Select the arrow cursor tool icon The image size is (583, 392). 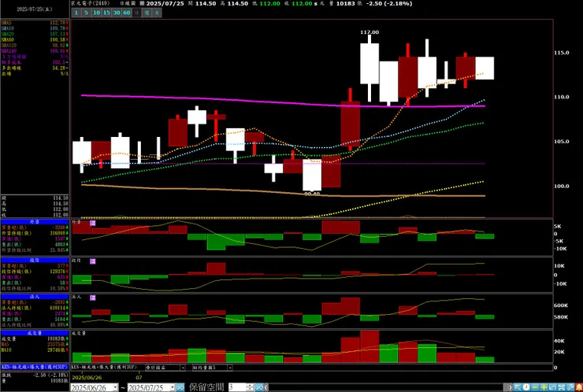[x=518, y=387]
